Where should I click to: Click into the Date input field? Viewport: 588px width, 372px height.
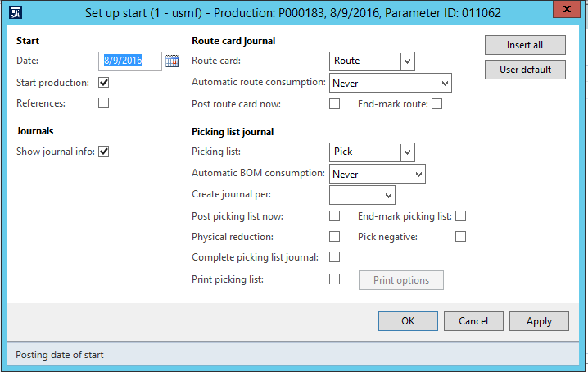(131, 61)
